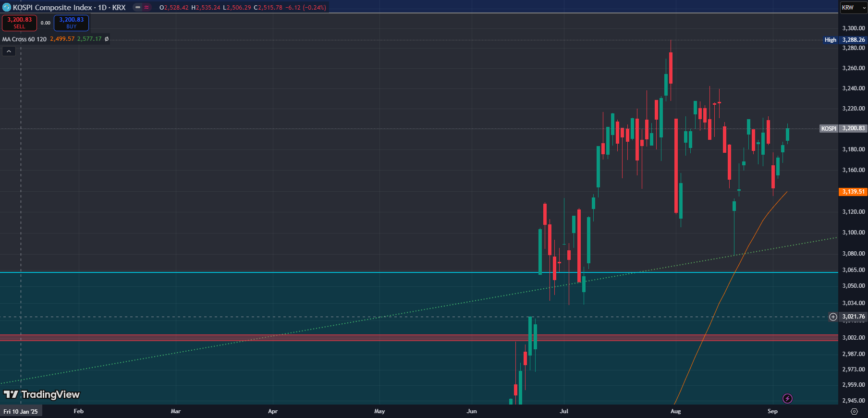The image size is (868, 418).
Task: Click the Fri 10 Jan '25 date label
Action: click(21, 411)
